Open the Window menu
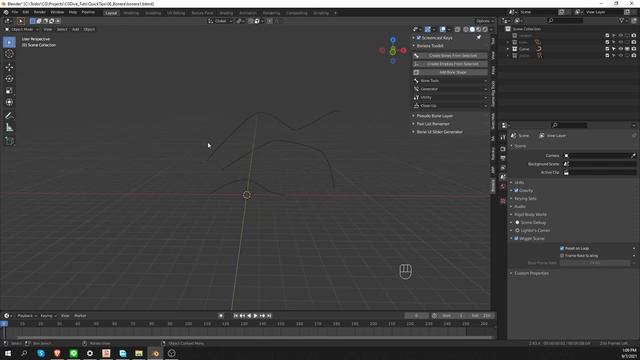640x360 pixels. click(x=57, y=12)
